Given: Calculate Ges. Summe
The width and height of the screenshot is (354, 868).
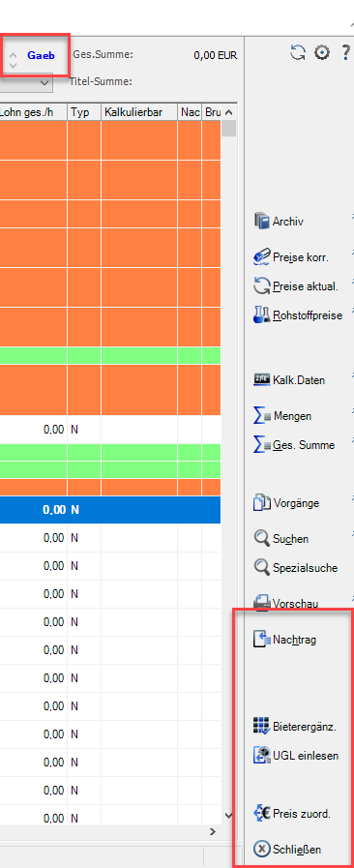Looking at the screenshot, I should tap(294, 444).
